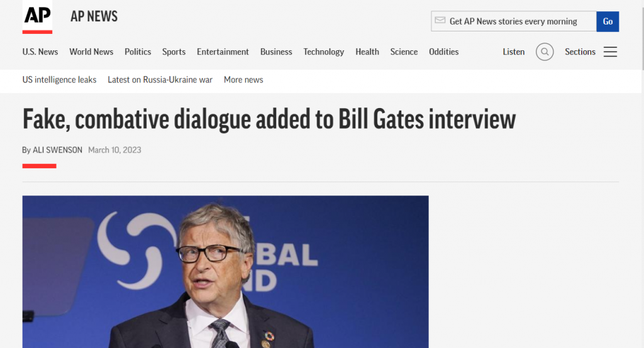Open Latest on Russia-Ukraine war topic
This screenshot has height=348, width=644.
(x=160, y=80)
